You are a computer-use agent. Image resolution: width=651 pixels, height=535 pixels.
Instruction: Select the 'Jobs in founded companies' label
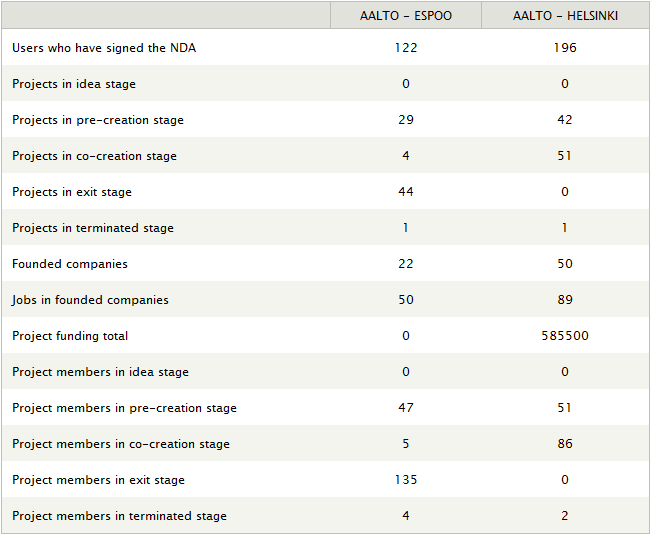(90, 300)
